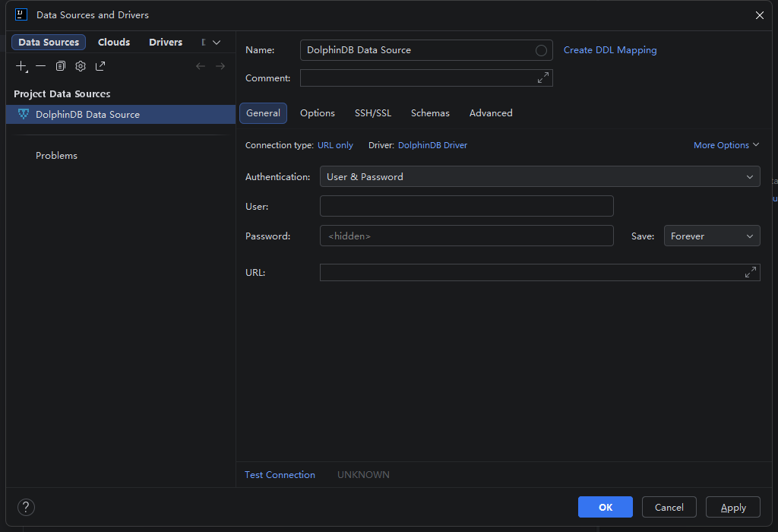Select the General tab
The image size is (778, 532).
(263, 113)
